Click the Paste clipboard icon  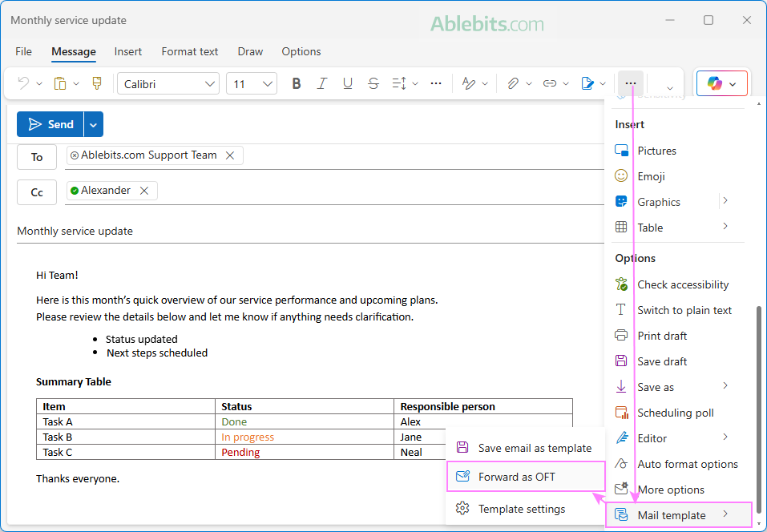(62, 83)
